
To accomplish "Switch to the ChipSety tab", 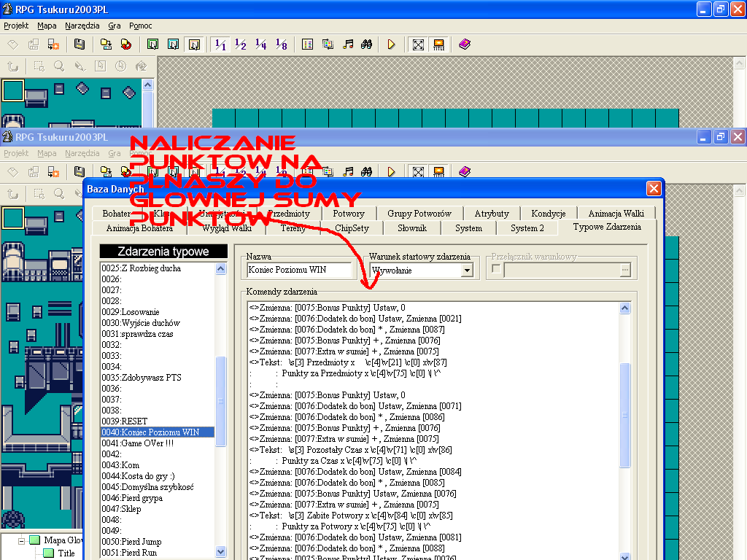I will tap(352, 228).
